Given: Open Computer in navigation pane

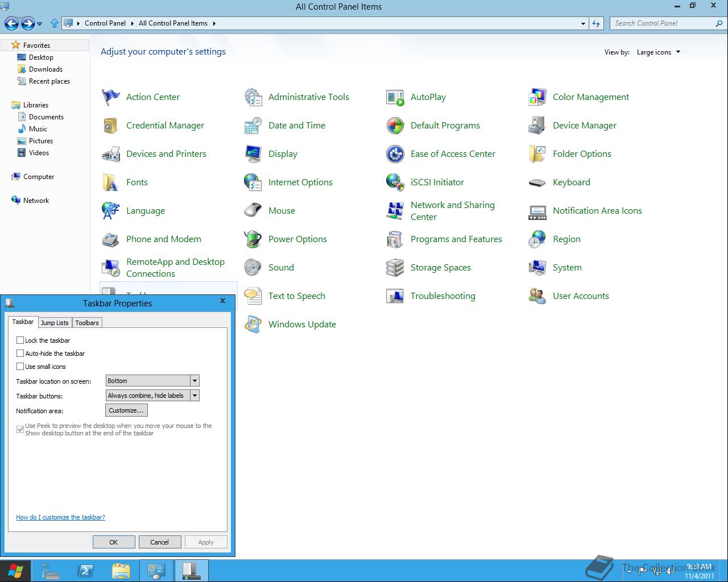Looking at the screenshot, I should [38, 177].
